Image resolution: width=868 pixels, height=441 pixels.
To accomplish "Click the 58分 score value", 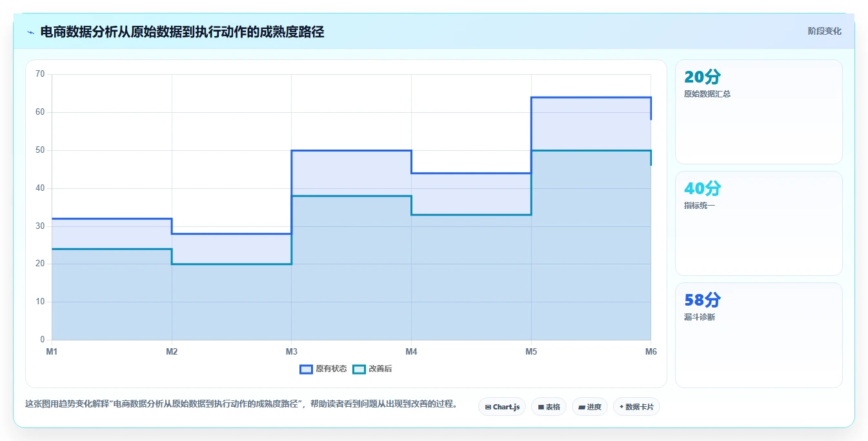I will point(702,300).
